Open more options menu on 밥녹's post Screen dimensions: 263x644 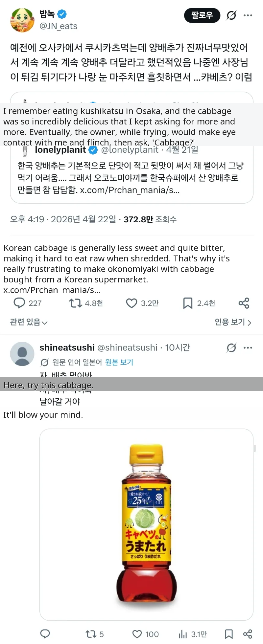(x=248, y=15)
